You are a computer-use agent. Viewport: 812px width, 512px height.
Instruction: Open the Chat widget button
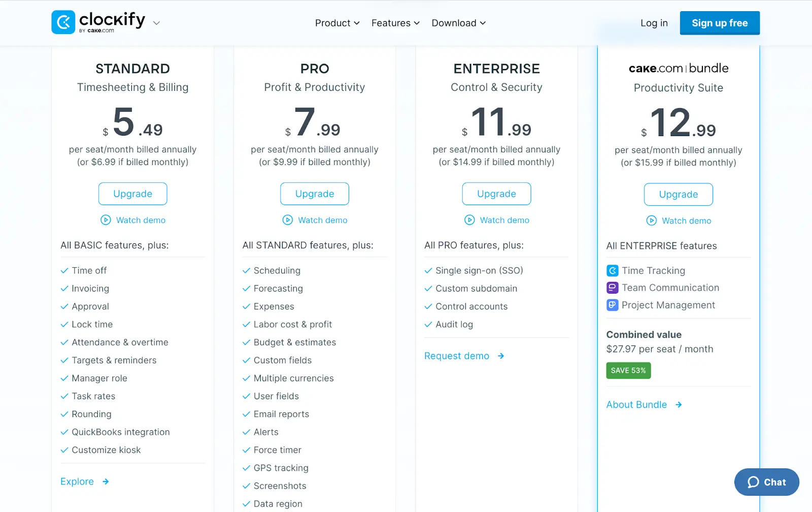tap(766, 482)
